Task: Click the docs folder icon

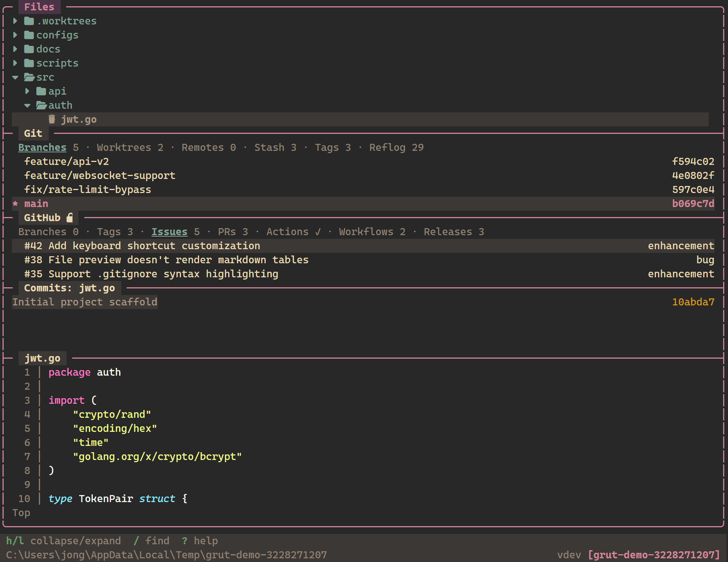Action: pos(29,49)
